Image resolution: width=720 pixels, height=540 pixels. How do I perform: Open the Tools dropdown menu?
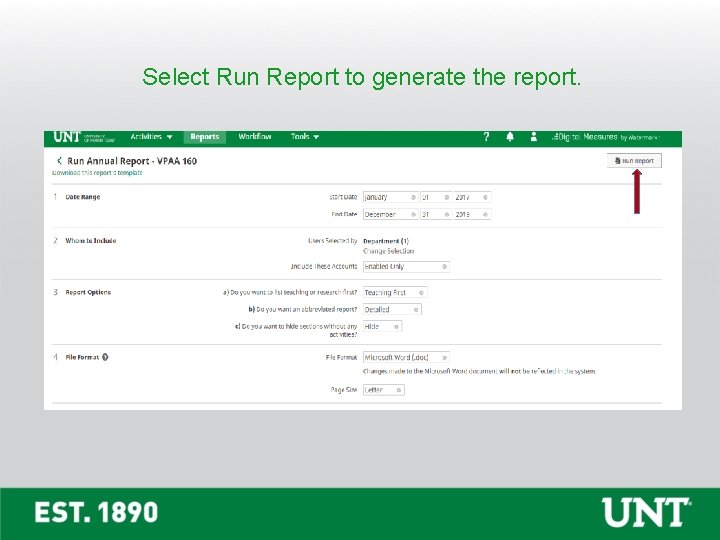coord(305,137)
